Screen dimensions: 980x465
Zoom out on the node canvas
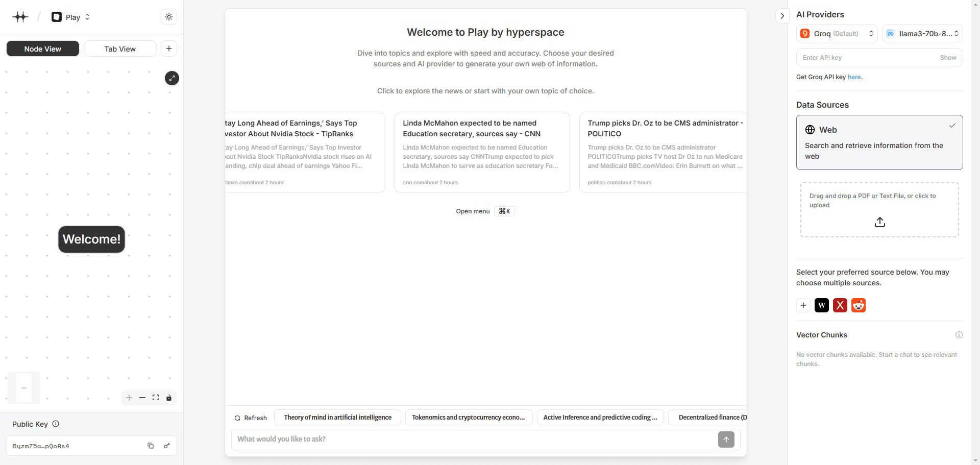pyautogui.click(x=142, y=398)
